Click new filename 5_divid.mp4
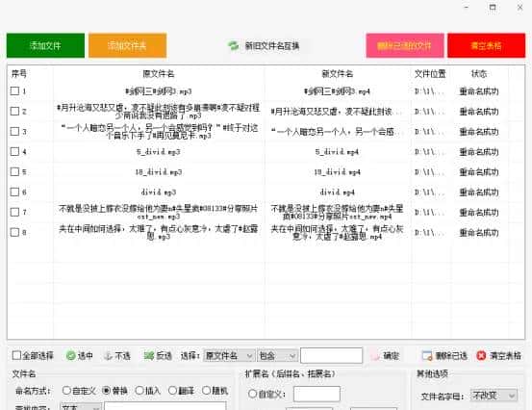This screenshot has height=410, width=532. [x=337, y=152]
